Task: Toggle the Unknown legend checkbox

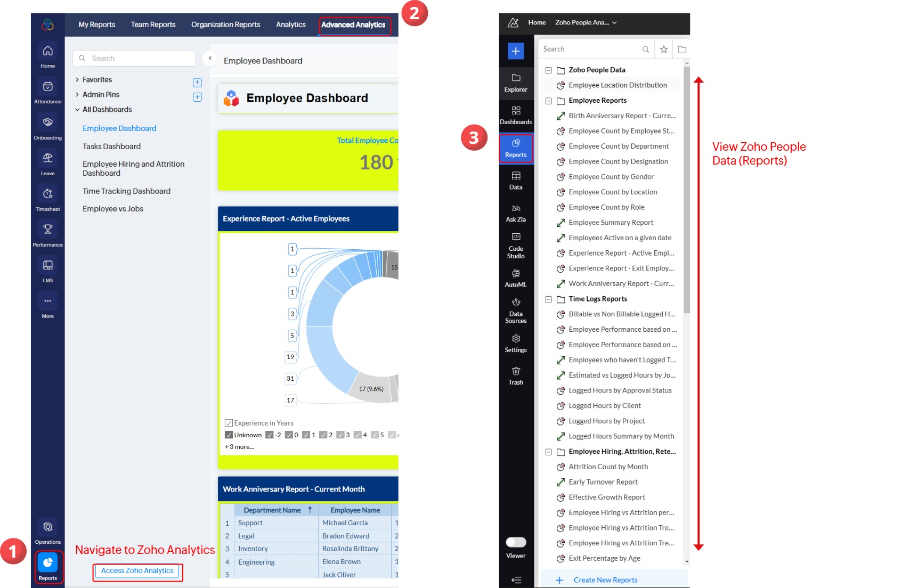Action: 229,435
